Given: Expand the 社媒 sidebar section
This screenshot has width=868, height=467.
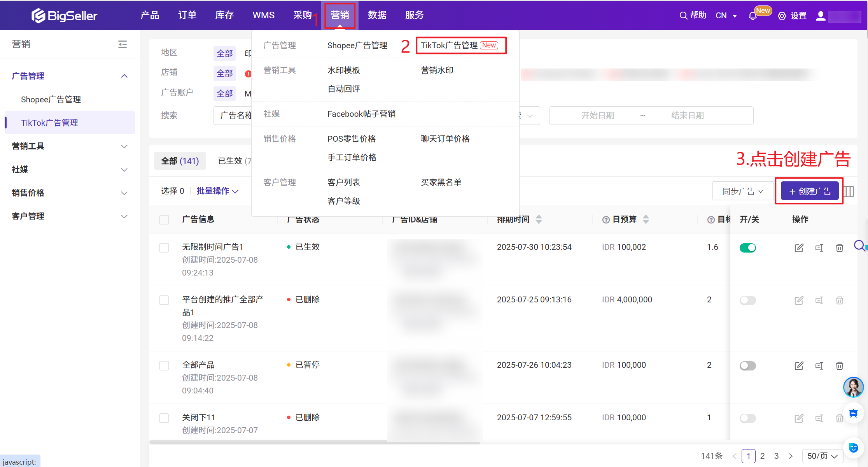Looking at the screenshot, I should [70, 170].
